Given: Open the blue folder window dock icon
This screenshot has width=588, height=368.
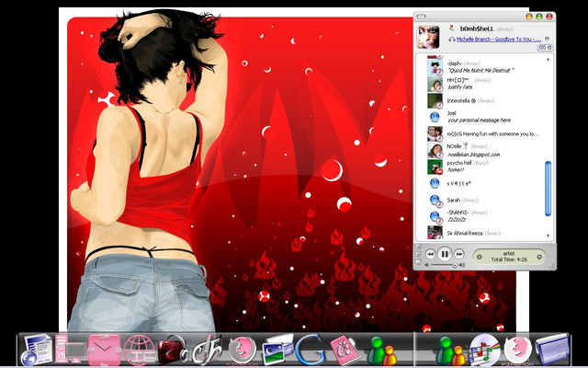Looking at the screenshot, I should point(552,350).
